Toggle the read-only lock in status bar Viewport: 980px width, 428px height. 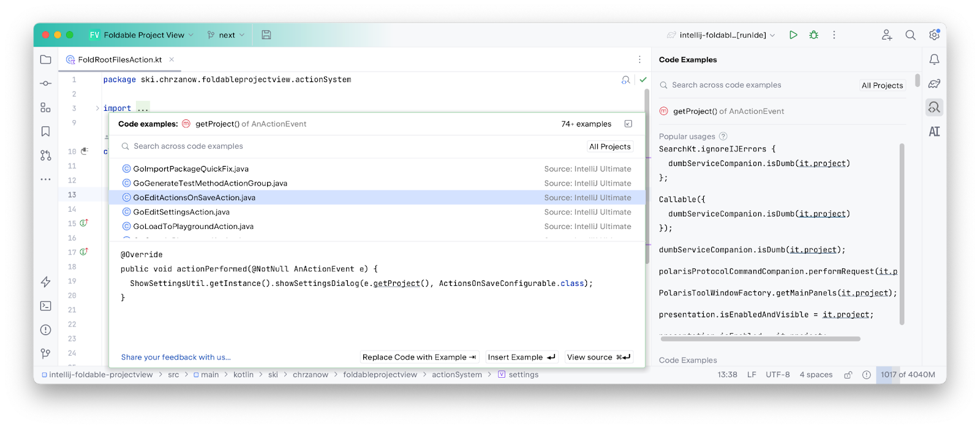848,375
